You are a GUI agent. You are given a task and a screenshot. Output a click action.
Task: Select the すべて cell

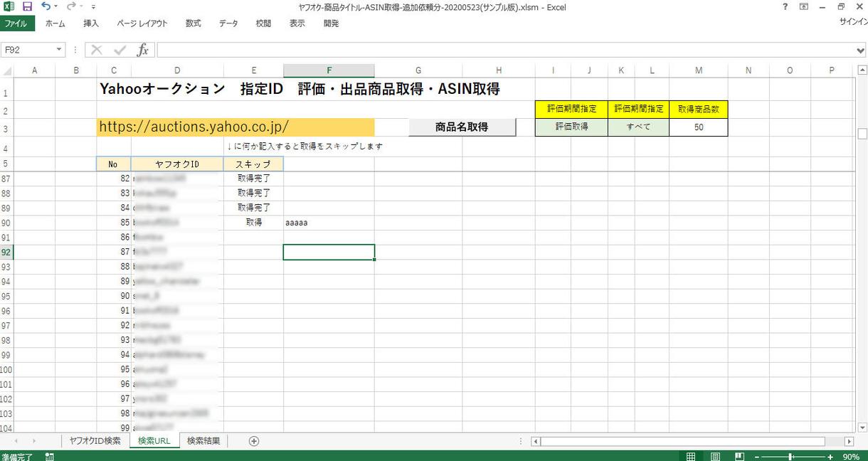[639, 127]
